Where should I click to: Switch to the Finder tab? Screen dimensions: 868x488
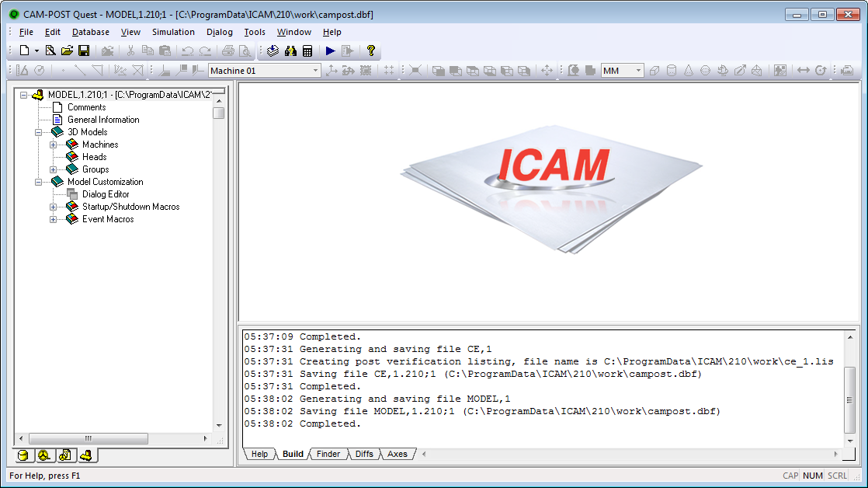(x=328, y=455)
